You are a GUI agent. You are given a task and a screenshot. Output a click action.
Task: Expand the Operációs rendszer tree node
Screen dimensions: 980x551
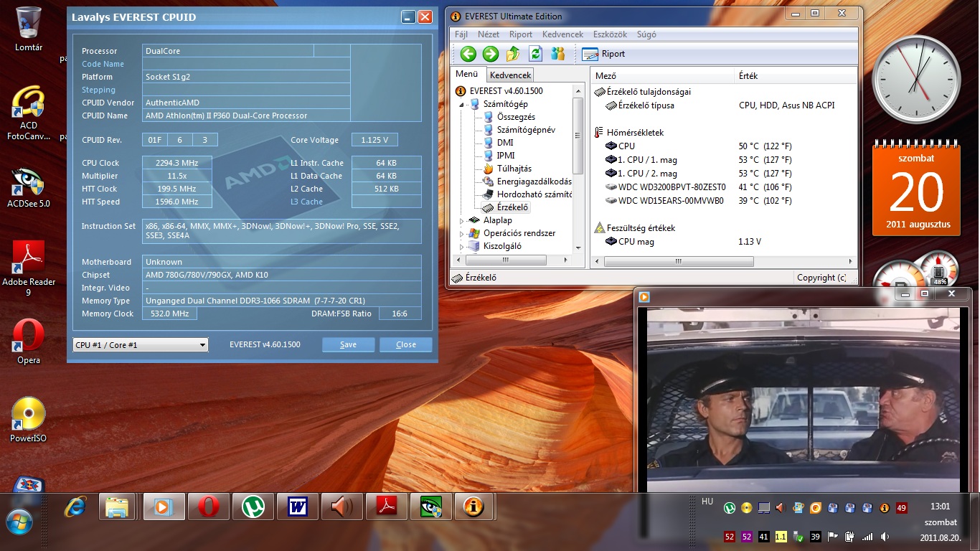(x=463, y=233)
